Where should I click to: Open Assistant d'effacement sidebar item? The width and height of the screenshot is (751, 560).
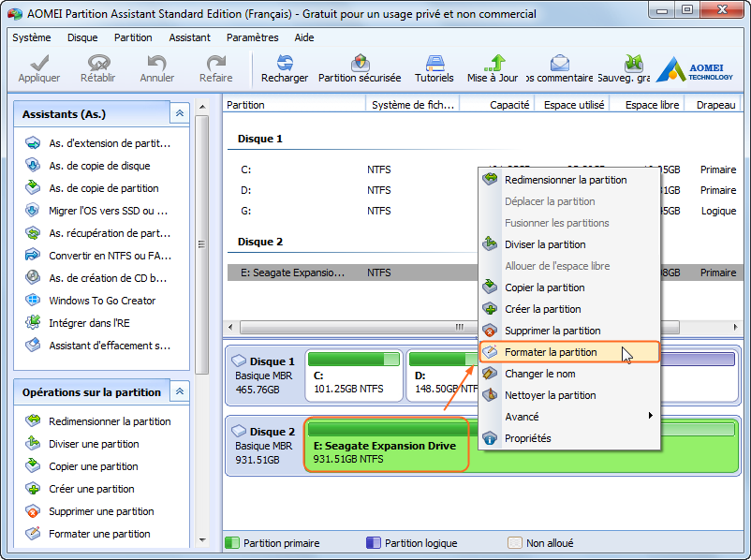click(98, 346)
